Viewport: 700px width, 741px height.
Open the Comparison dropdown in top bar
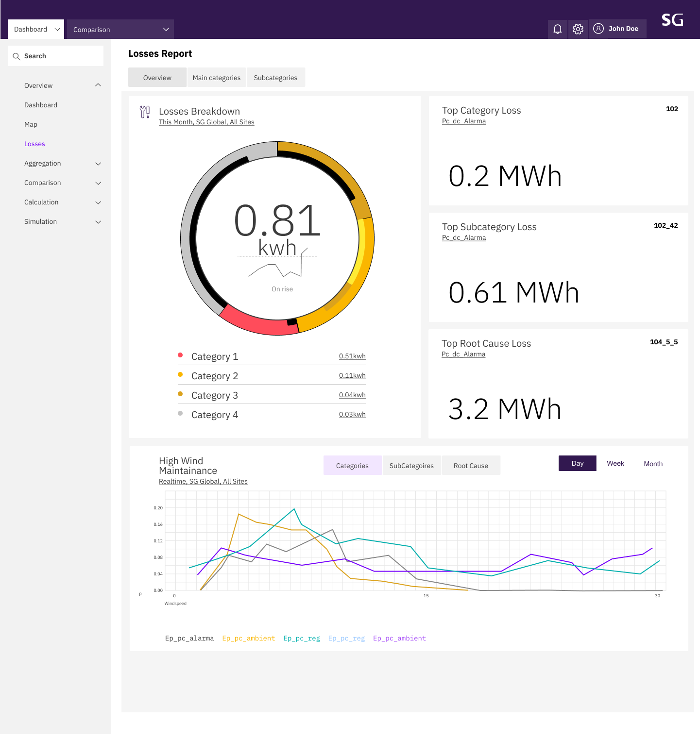[x=120, y=29]
